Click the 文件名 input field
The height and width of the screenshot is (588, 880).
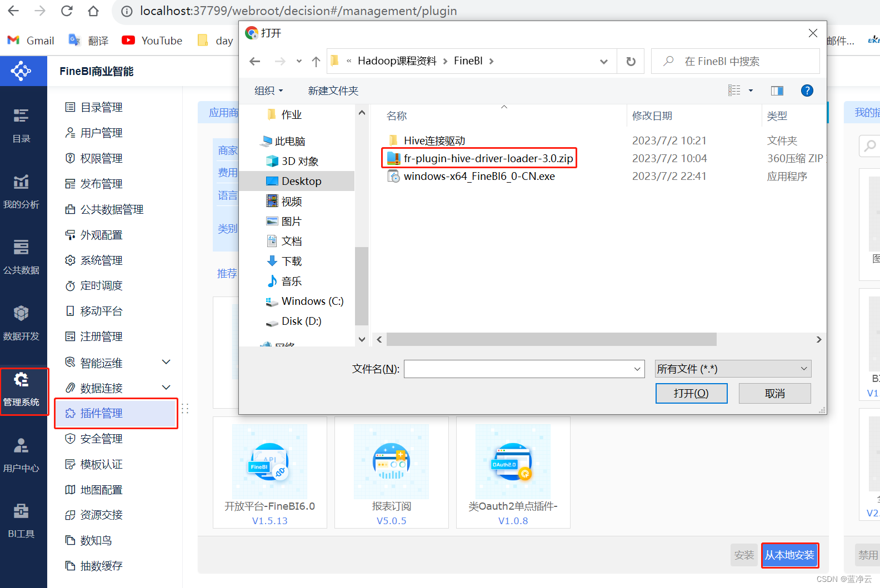518,369
